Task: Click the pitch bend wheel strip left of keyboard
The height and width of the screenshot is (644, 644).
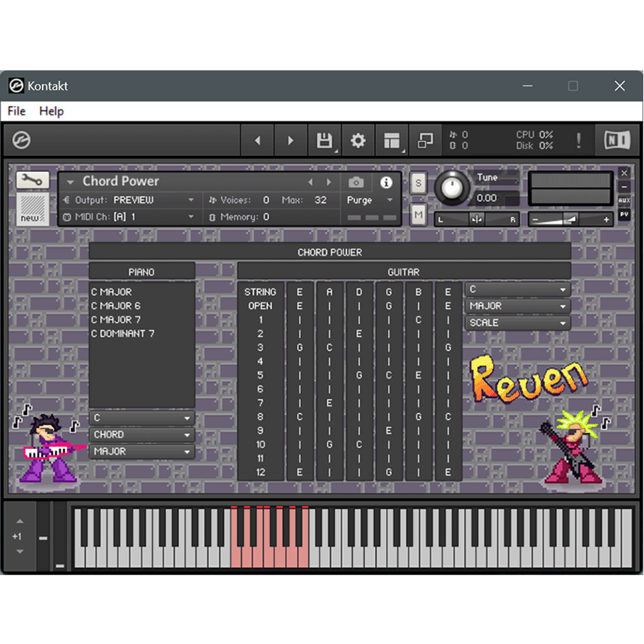Action: pos(44,535)
